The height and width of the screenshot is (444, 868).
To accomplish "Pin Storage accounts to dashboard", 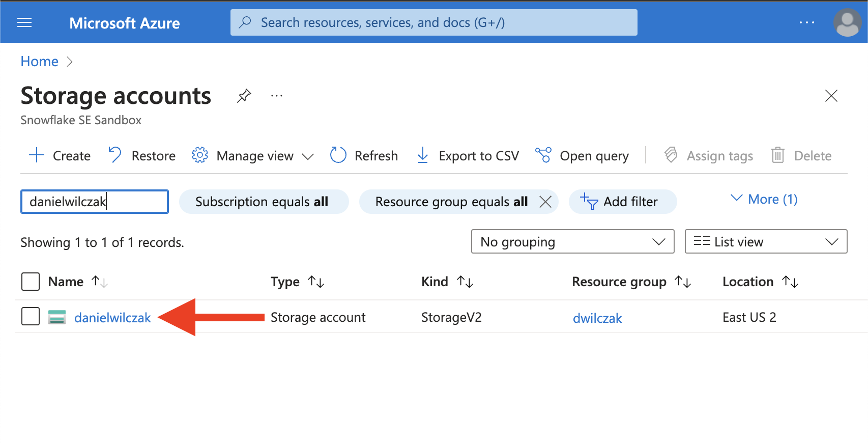I will point(244,95).
